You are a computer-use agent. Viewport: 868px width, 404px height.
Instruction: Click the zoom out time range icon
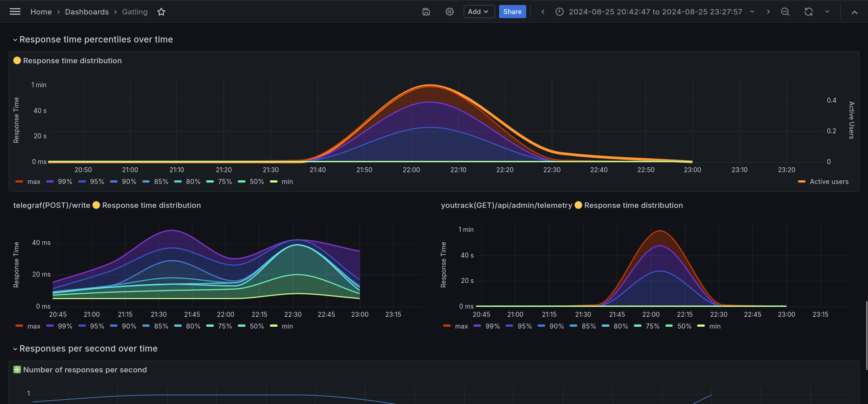point(785,12)
